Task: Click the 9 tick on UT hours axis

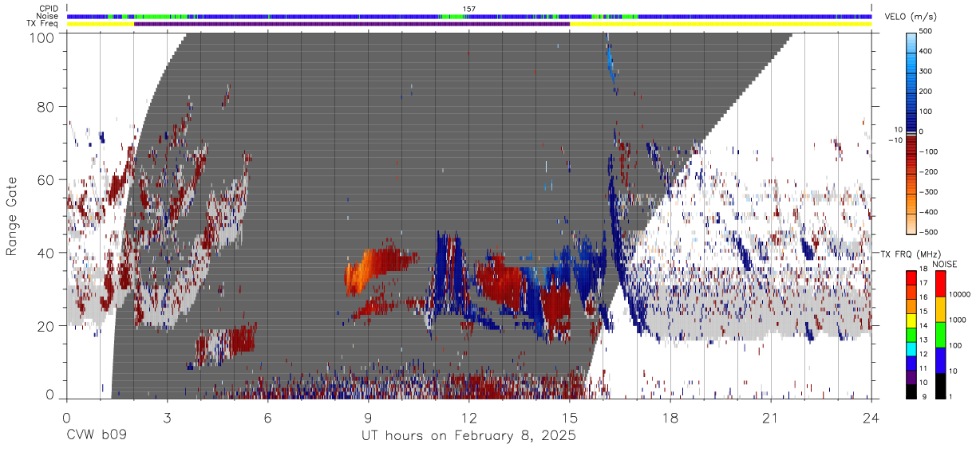Action: (x=369, y=418)
